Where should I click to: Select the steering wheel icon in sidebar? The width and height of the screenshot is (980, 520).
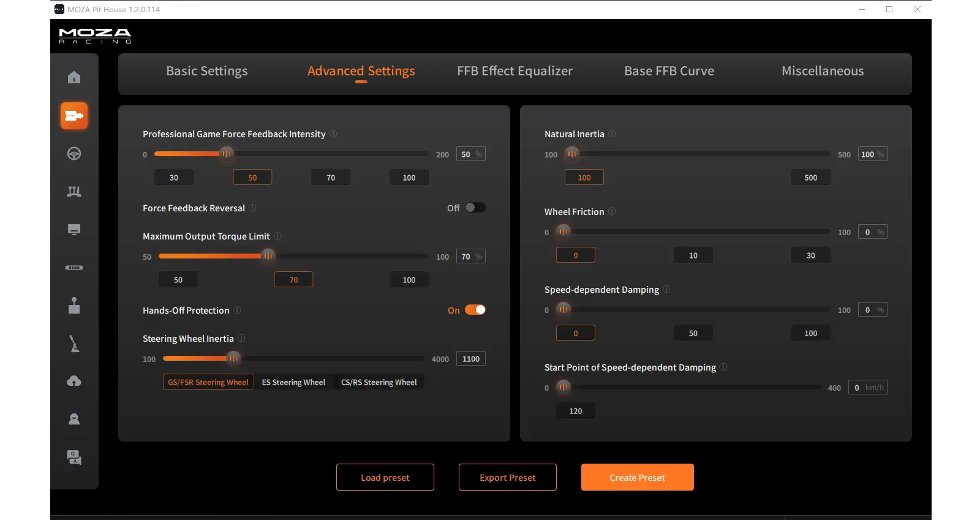pyautogui.click(x=74, y=154)
